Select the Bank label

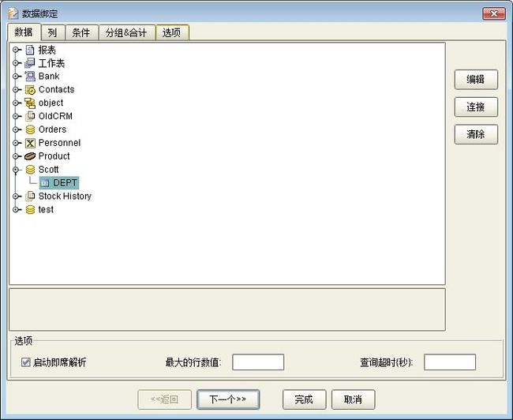click(49, 77)
